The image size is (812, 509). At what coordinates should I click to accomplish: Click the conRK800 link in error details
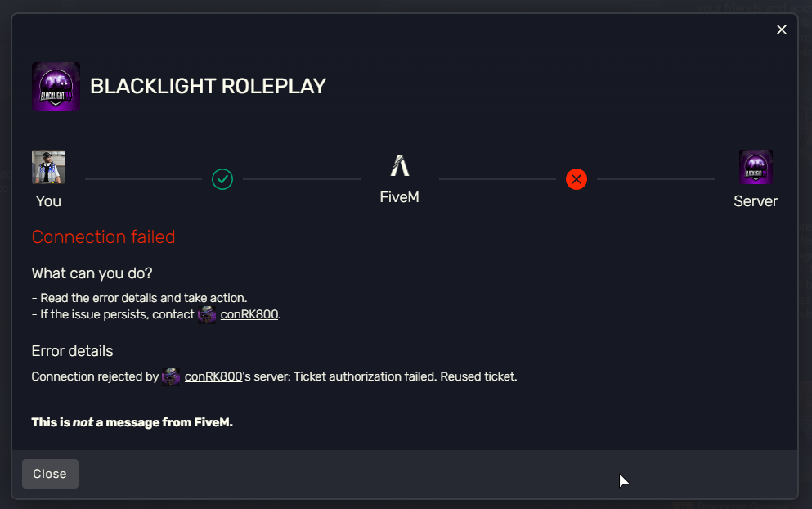(x=213, y=376)
